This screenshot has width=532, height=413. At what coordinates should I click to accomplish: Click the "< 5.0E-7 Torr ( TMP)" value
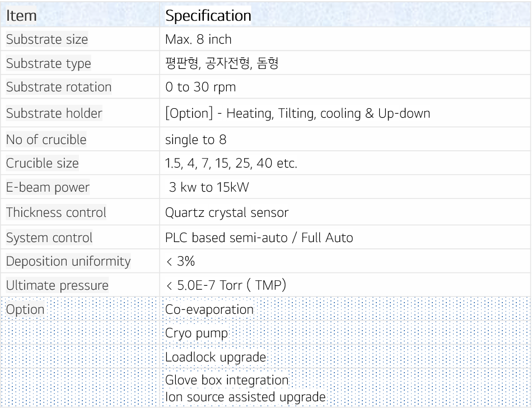(x=226, y=285)
